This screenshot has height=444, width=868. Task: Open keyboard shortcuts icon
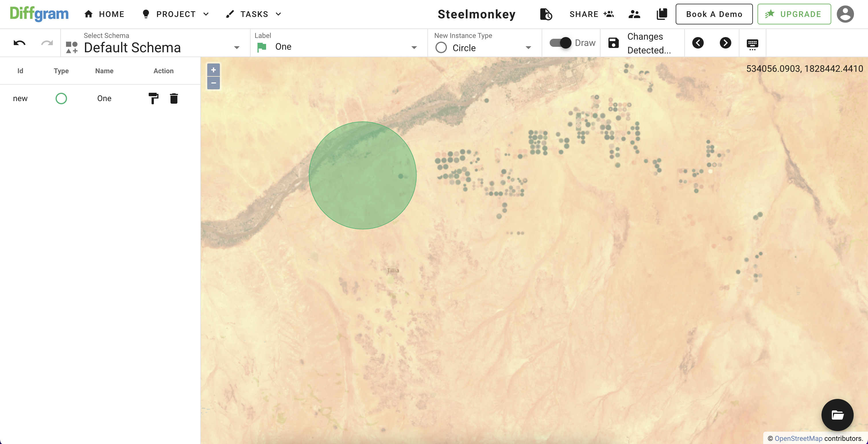pos(752,44)
